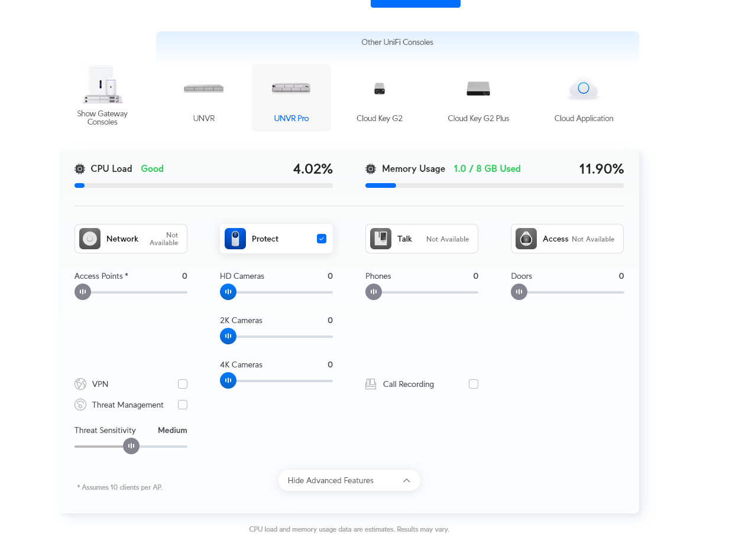Click the CPU Load progress bar
Screen dimensions: 742x560
coord(203,185)
